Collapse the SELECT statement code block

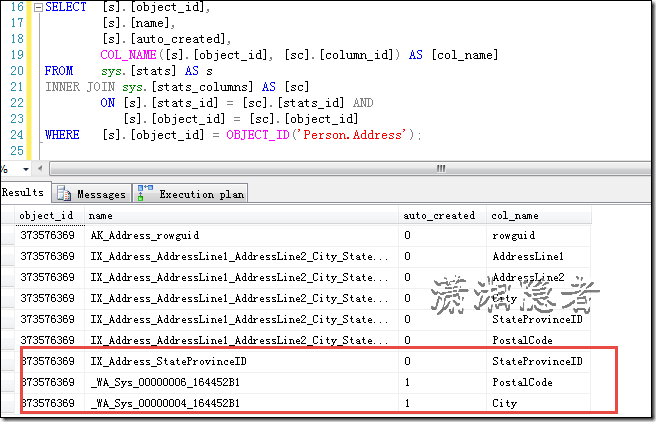tap(37, 7)
